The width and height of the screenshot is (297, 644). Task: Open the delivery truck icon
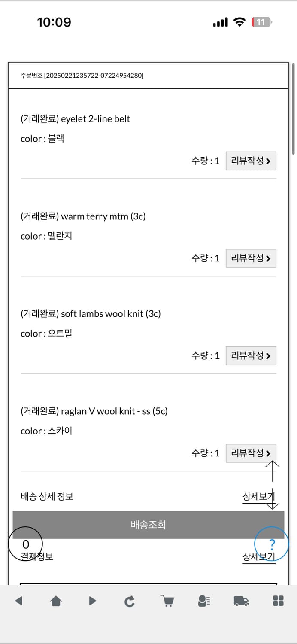pos(241,601)
